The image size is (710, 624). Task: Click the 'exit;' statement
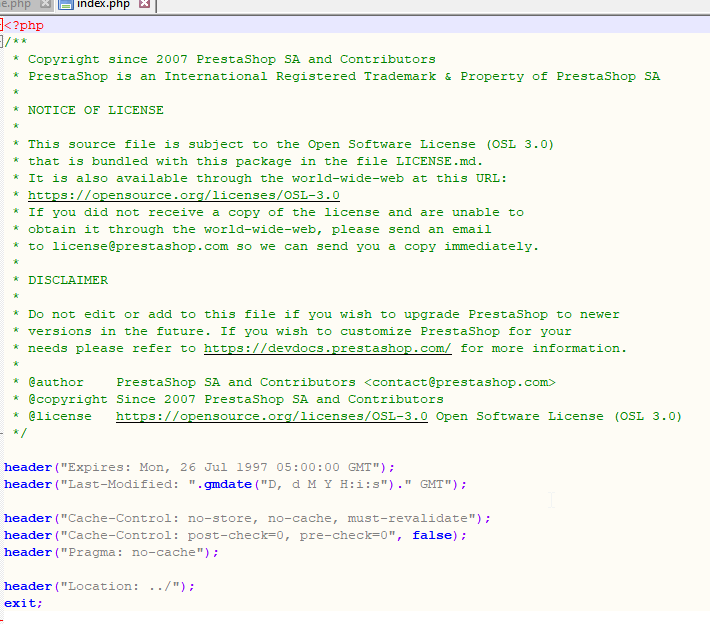[x=23, y=603]
